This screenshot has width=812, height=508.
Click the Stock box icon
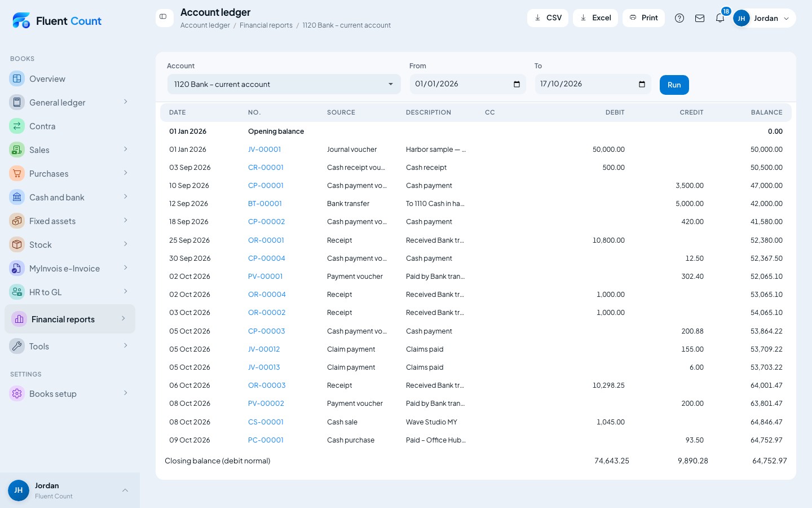(x=17, y=244)
